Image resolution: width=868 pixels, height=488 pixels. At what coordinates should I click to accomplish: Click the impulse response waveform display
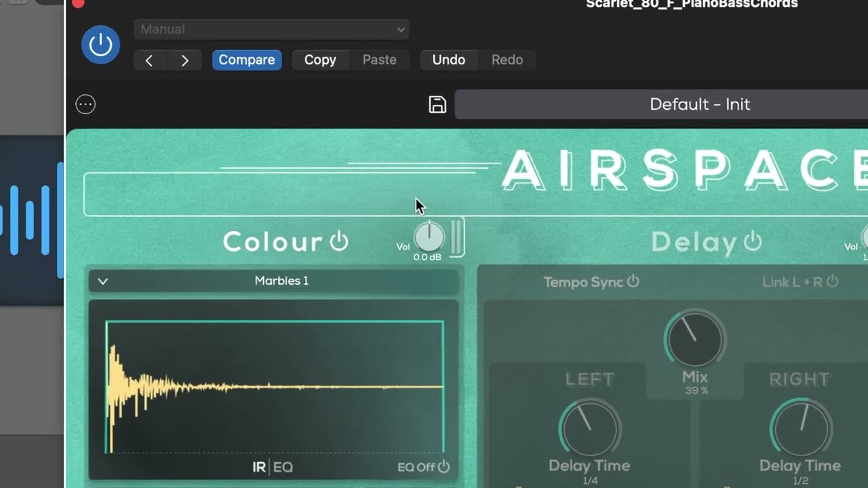pyautogui.click(x=275, y=386)
